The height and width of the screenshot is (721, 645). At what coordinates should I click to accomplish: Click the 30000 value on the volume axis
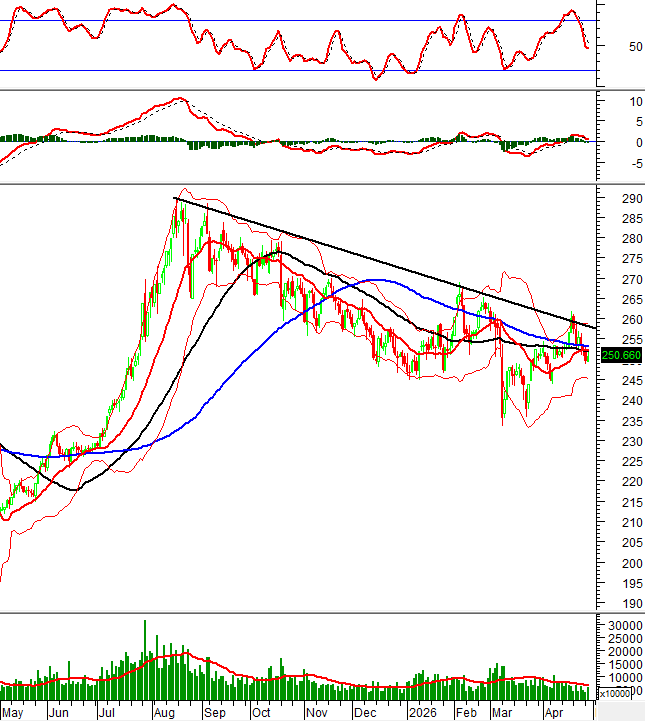pos(625,625)
